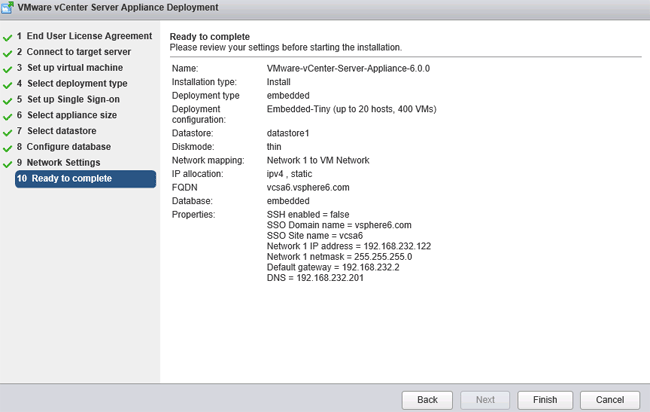Click IP allocation value ipv4 , static
This screenshot has height=412, width=650.
click(289, 174)
